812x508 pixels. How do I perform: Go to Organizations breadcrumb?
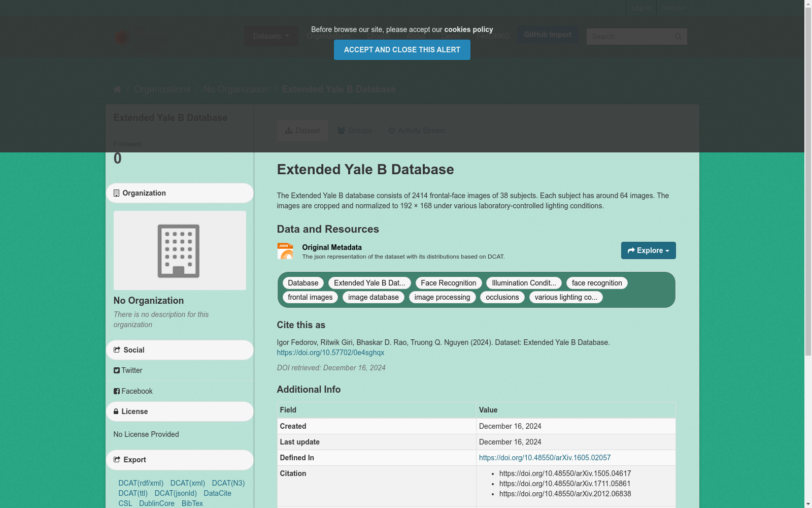click(x=162, y=89)
